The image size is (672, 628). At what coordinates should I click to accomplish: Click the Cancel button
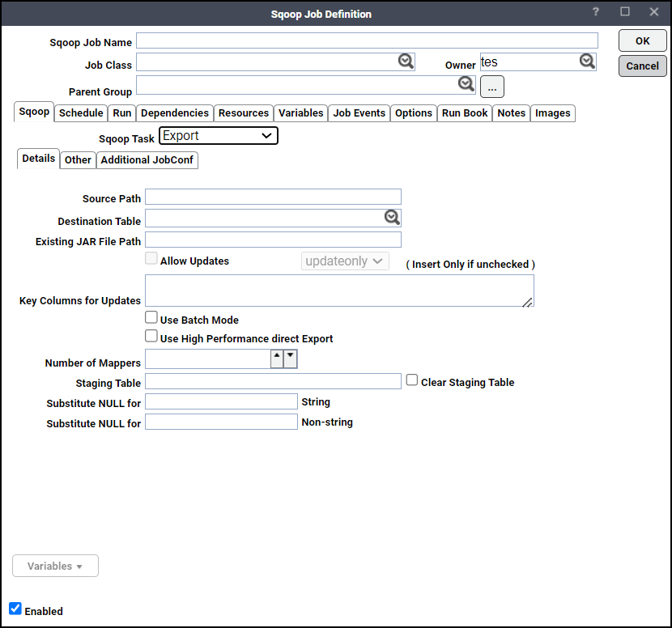tap(642, 66)
